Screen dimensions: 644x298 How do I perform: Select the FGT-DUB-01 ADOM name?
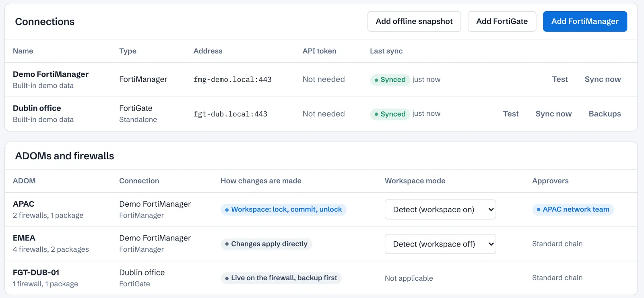(x=36, y=272)
